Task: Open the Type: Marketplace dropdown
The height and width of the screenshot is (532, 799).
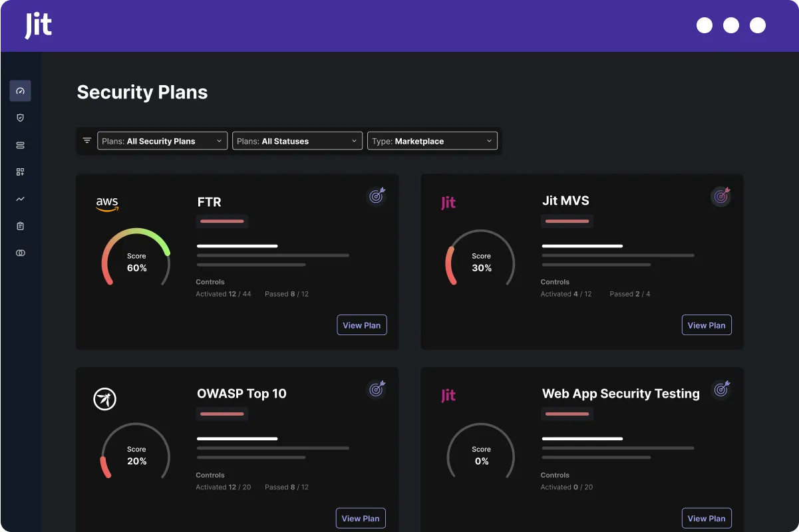Action: tap(432, 140)
